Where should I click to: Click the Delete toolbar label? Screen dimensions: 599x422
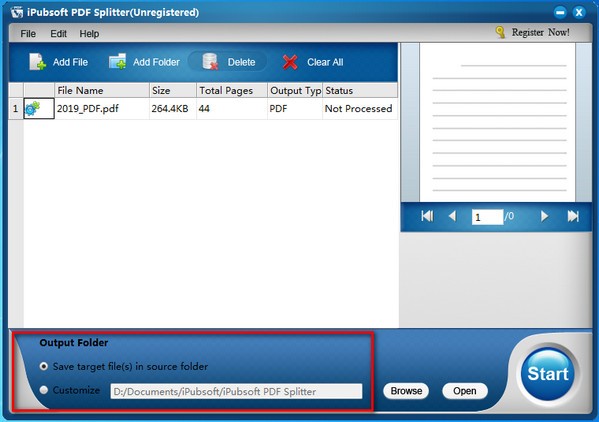(241, 62)
